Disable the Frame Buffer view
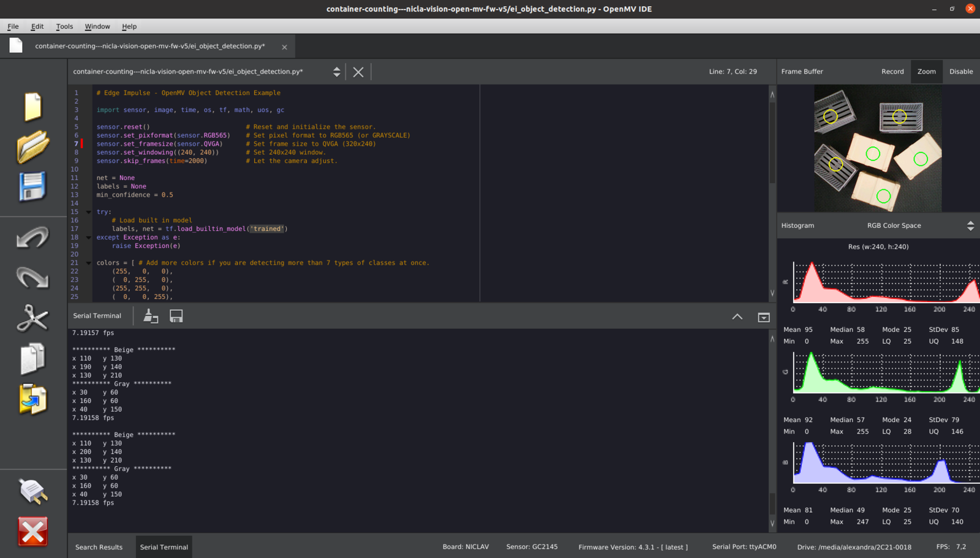This screenshot has height=558, width=980. point(960,72)
